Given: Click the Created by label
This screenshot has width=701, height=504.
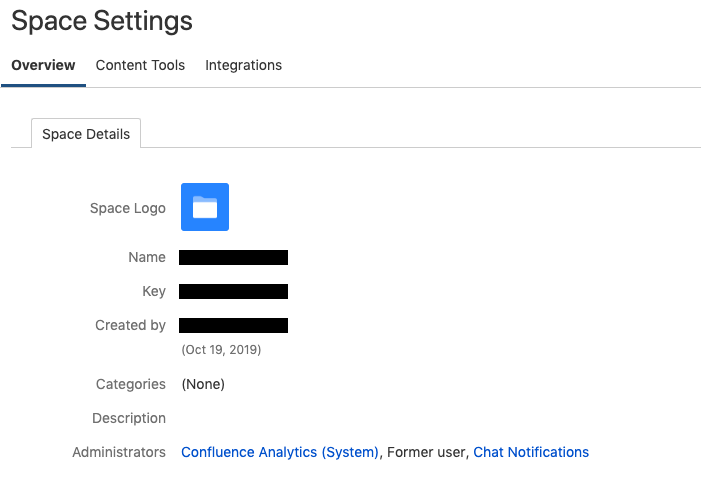Looking at the screenshot, I should 131,325.
